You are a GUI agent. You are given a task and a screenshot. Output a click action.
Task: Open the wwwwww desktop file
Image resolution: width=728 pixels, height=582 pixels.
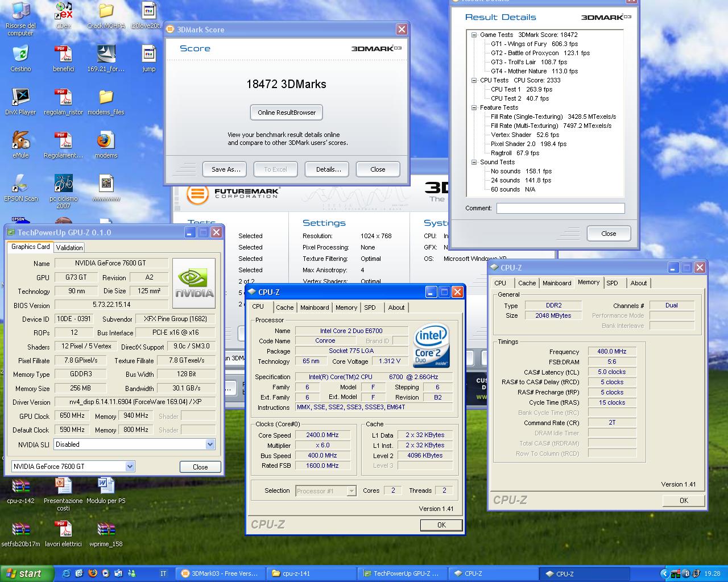(x=106, y=188)
